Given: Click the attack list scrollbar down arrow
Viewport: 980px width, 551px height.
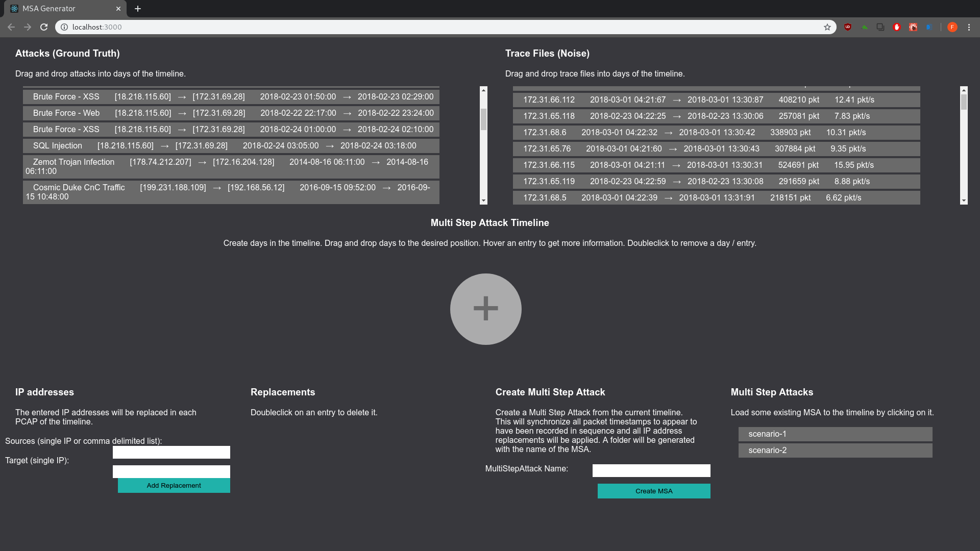Looking at the screenshot, I should click(x=483, y=201).
